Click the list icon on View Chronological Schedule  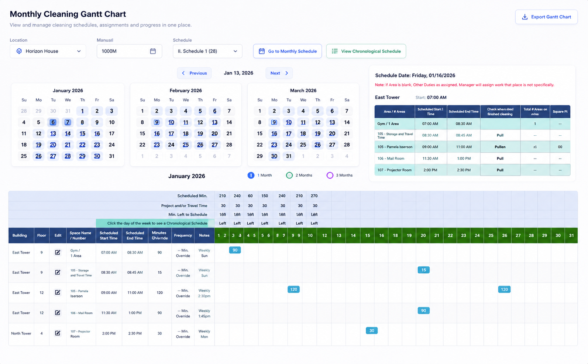pyautogui.click(x=335, y=51)
